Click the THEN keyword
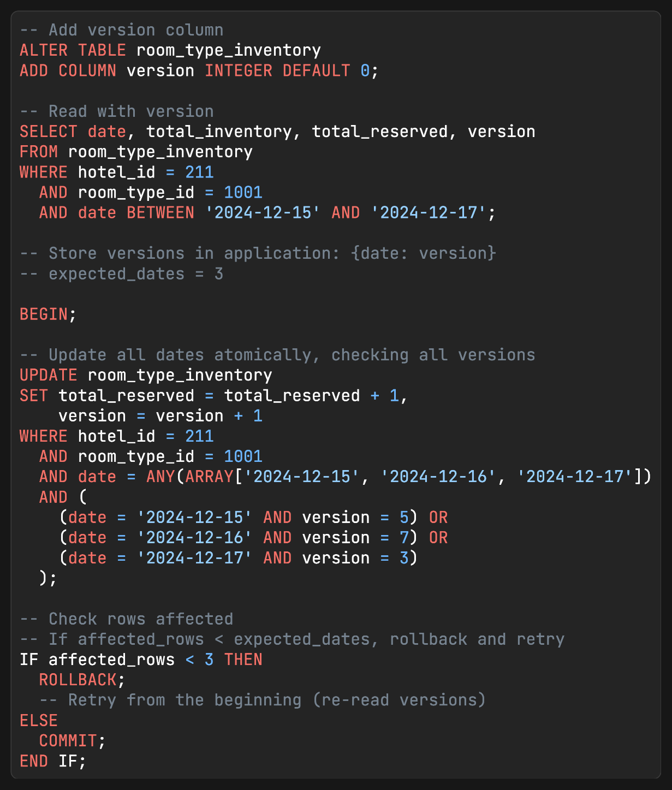 (243, 660)
